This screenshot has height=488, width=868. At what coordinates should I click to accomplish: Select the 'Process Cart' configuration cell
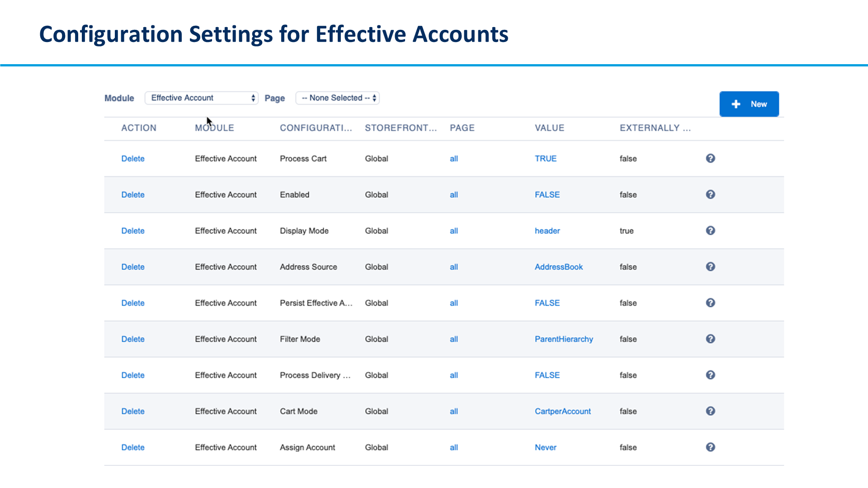(x=303, y=159)
